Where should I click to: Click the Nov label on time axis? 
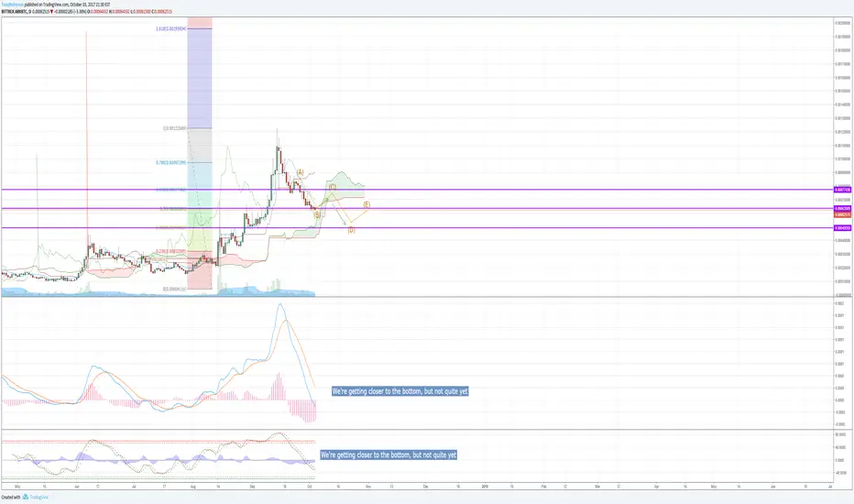point(367,486)
